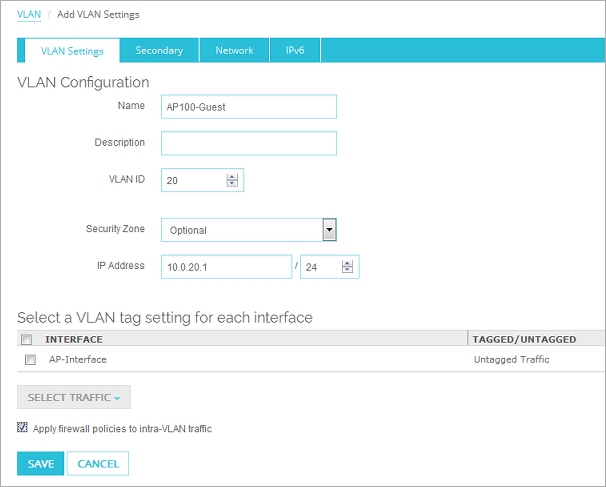
Task: Click the VLAN Settings tab
Action: click(x=72, y=51)
